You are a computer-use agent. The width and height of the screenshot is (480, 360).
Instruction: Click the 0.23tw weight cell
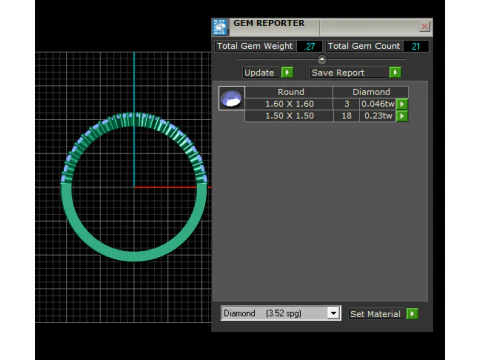point(378,116)
